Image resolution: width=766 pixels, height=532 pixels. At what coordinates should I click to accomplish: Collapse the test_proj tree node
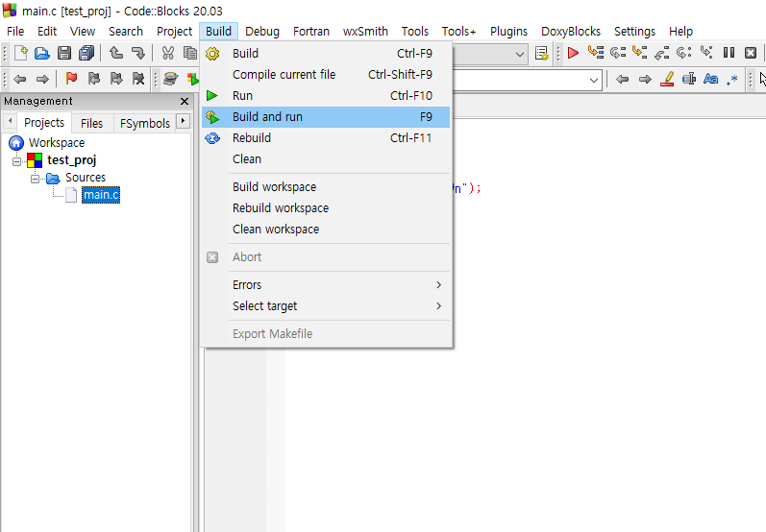16,161
